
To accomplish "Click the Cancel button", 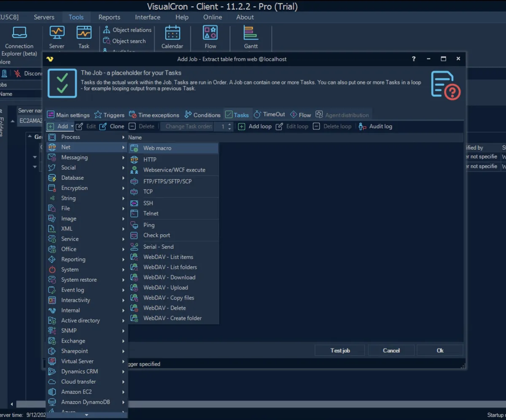I will (391, 350).
